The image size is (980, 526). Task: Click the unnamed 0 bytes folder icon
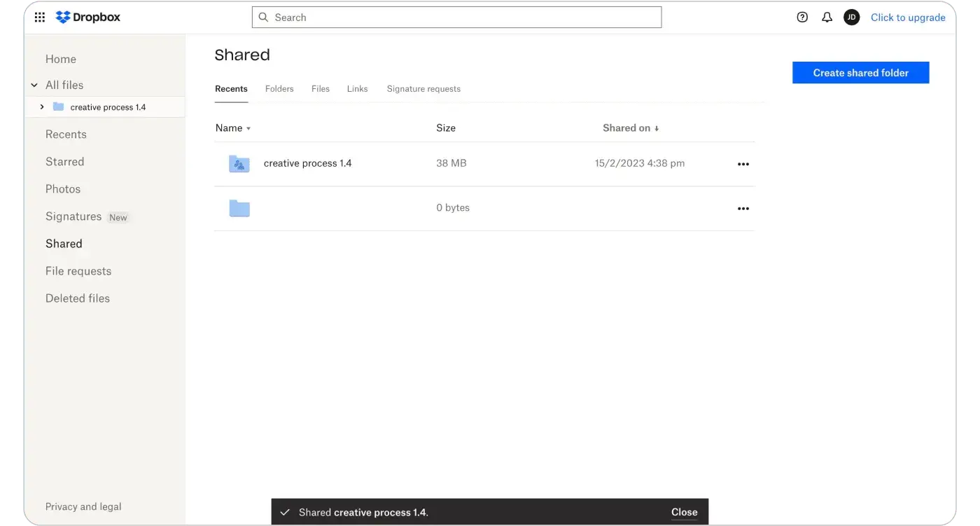[x=239, y=208]
